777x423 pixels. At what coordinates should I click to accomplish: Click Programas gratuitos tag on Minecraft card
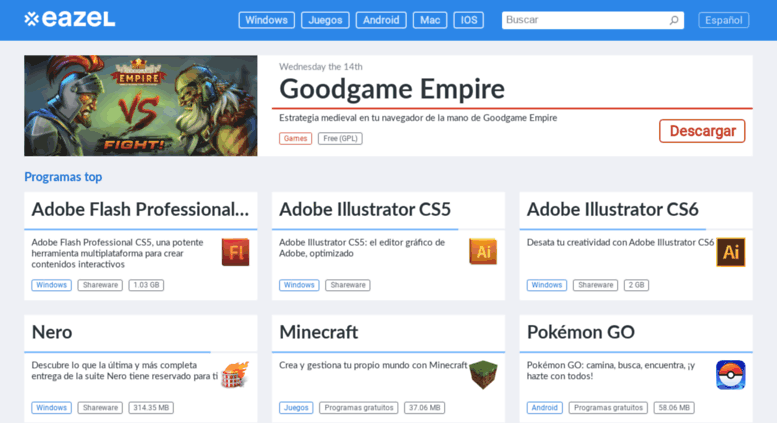359,408
